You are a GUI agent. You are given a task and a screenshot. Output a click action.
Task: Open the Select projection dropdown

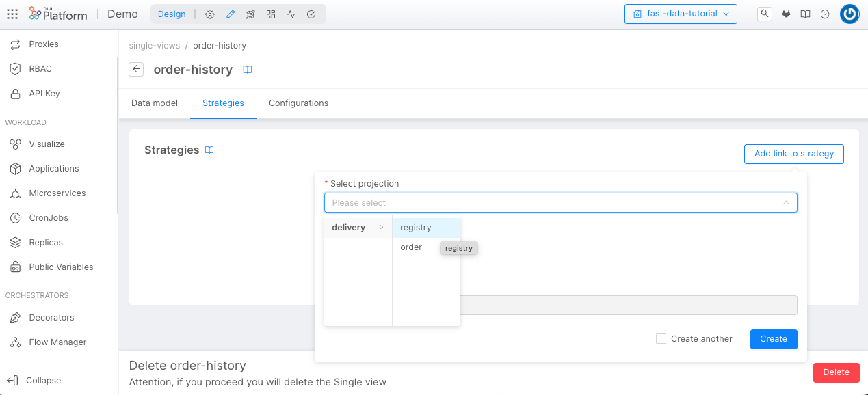[x=560, y=202]
